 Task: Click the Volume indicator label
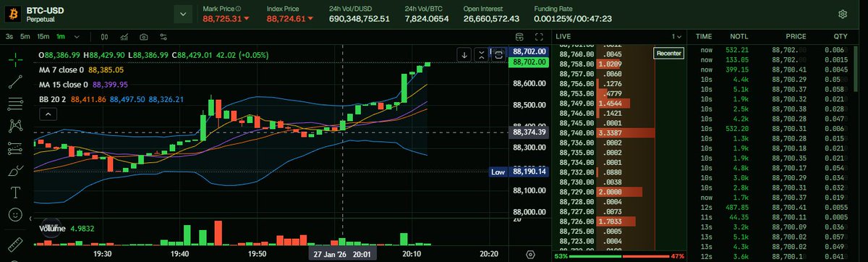(53, 228)
